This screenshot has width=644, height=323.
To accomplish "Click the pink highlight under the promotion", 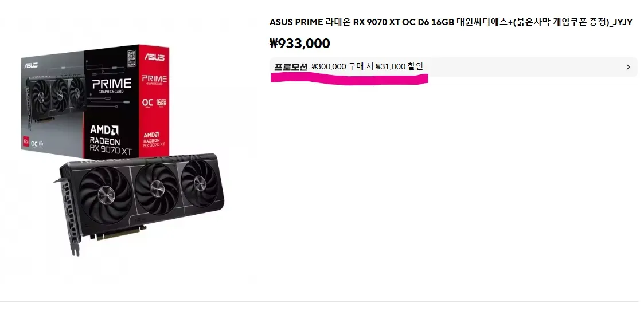I will [x=349, y=78].
